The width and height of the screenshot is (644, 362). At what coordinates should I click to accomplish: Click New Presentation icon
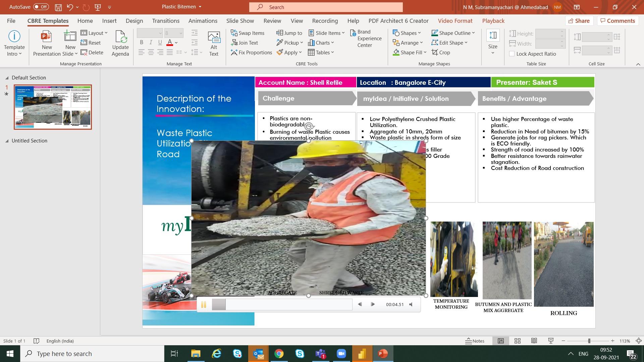pyautogui.click(x=46, y=36)
